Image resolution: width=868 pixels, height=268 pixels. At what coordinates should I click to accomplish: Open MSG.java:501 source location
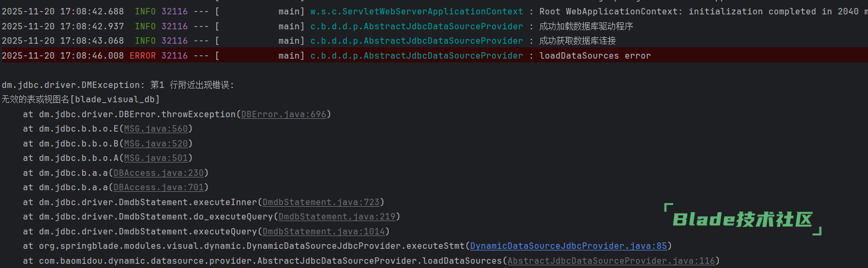pos(155,158)
